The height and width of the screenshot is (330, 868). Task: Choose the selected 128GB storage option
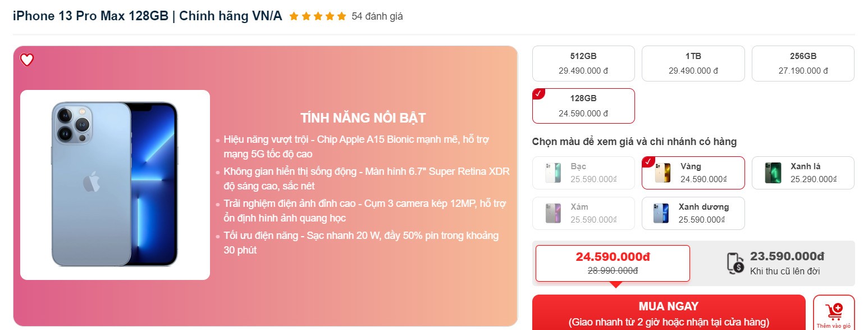(x=583, y=106)
